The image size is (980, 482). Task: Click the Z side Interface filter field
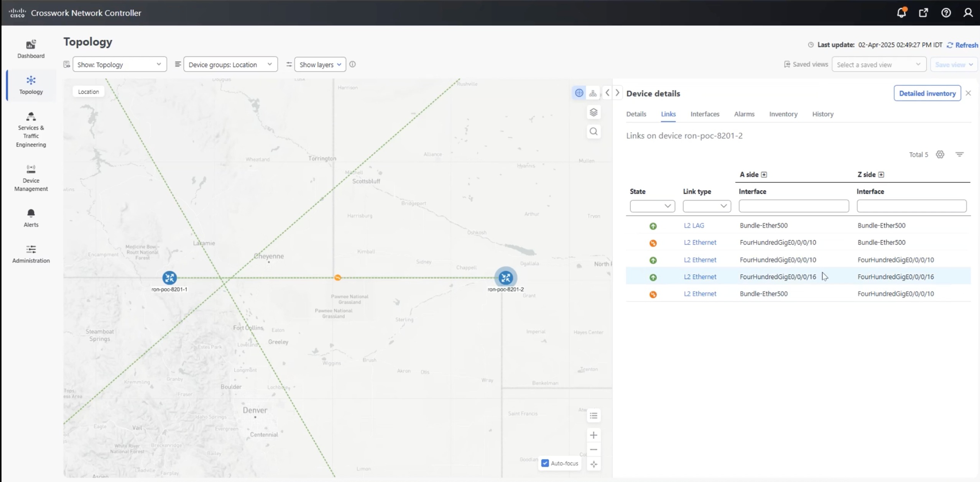pos(911,206)
